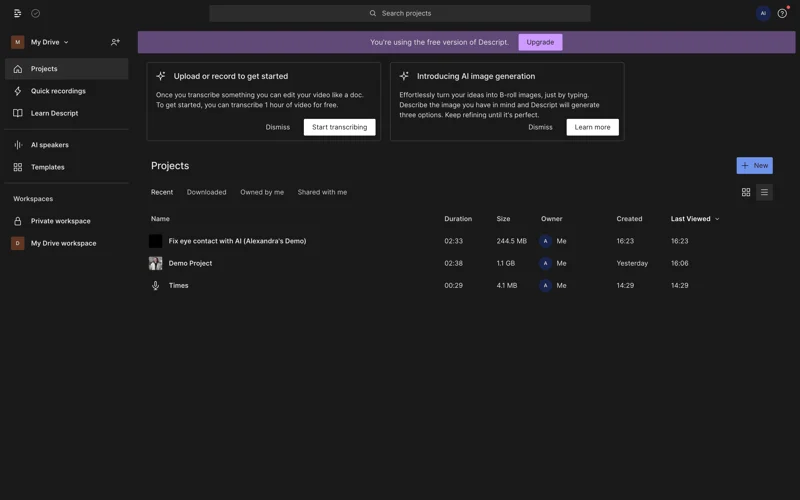Click the '02:33' duration value
This screenshot has height=500, width=800.
click(x=453, y=241)
